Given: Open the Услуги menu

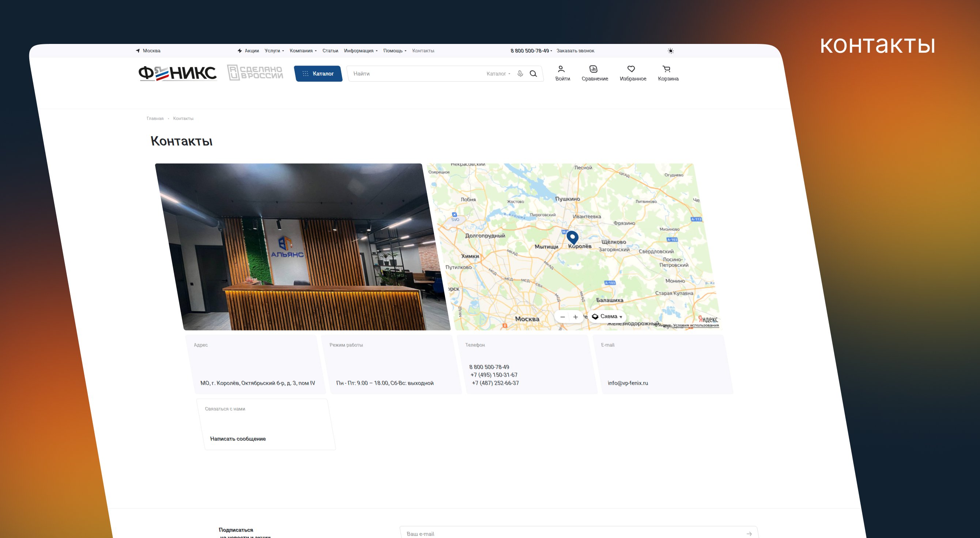Looking at the screenshot, I should pyautogui.click(x=274, y=51).
